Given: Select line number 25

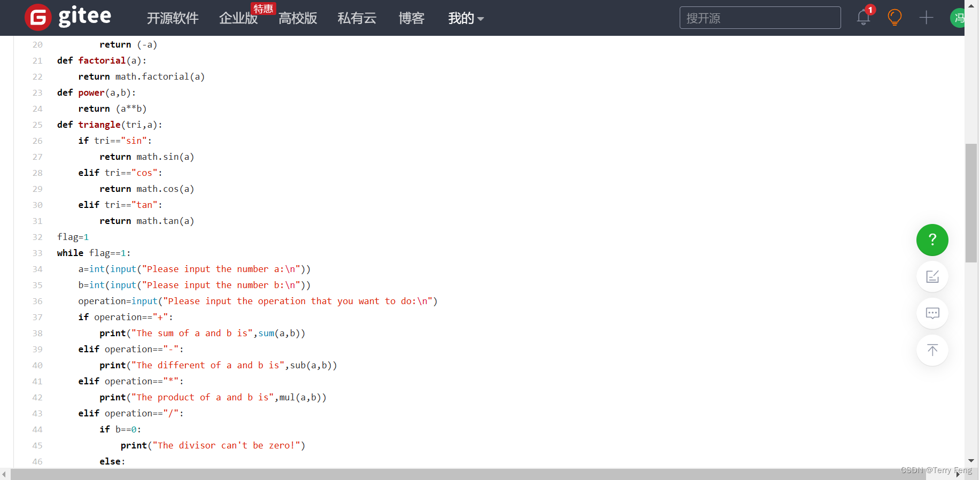Looking at the screenshot, I should coord(37,125).
